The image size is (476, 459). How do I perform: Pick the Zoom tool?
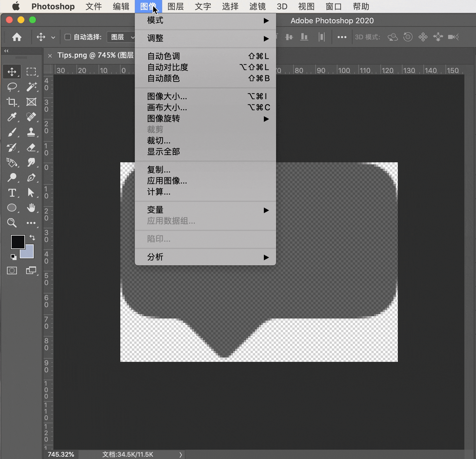[12, 223]
